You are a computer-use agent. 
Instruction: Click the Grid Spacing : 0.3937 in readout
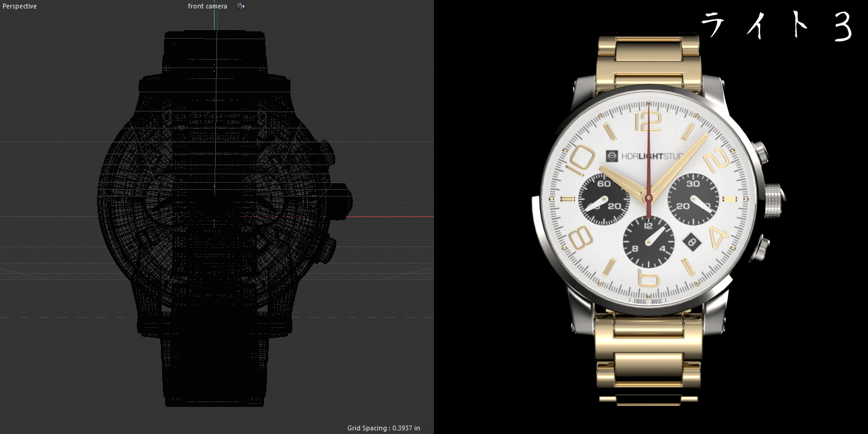tap(383, 428)
